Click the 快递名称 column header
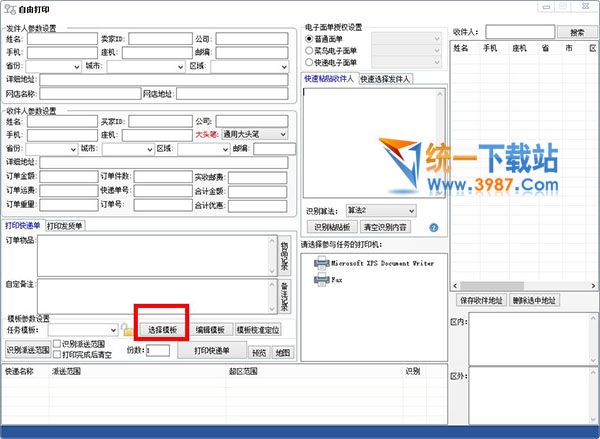Viewport: 600px width, 439px height. tap(19, 371)
